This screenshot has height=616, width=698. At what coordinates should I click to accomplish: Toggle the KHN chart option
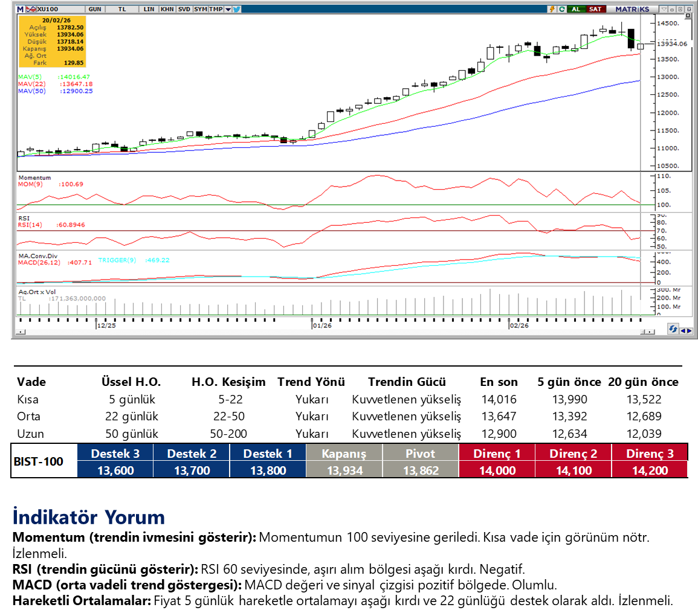(167, 9)
